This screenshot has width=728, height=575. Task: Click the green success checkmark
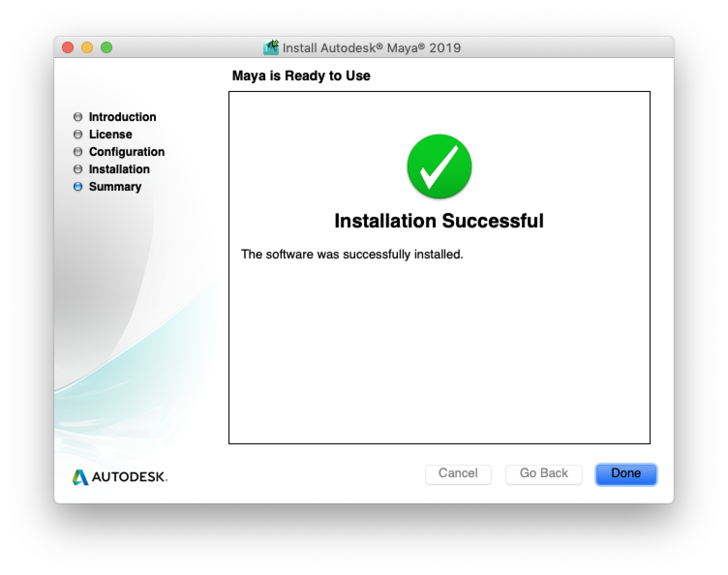pyautogui.click(x=439, y=166)
